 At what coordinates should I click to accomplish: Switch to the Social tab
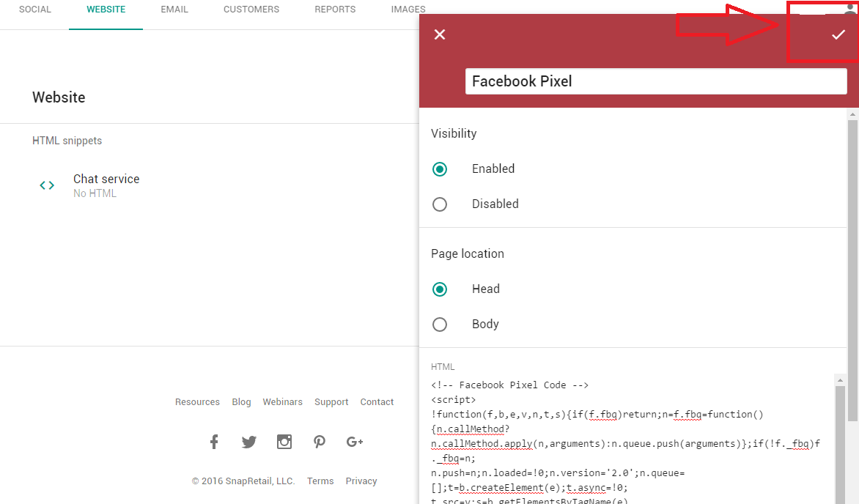tap(35, 10)
